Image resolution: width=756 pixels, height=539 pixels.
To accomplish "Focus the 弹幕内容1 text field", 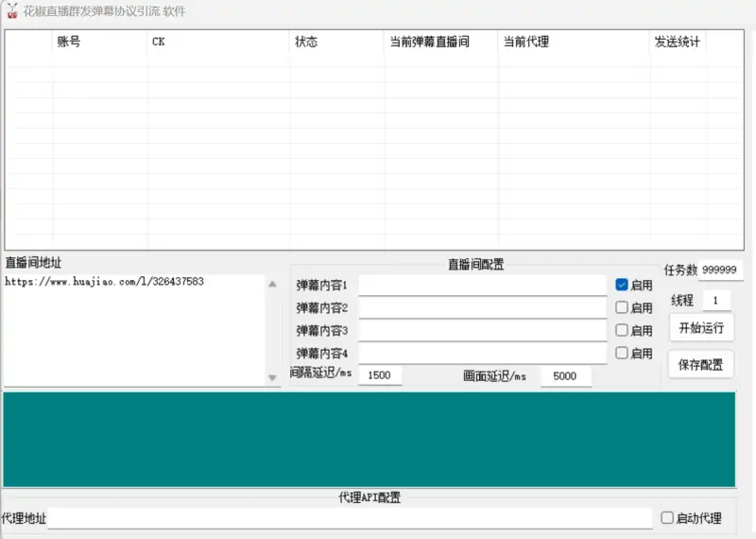I will click(x=482, y=285).
